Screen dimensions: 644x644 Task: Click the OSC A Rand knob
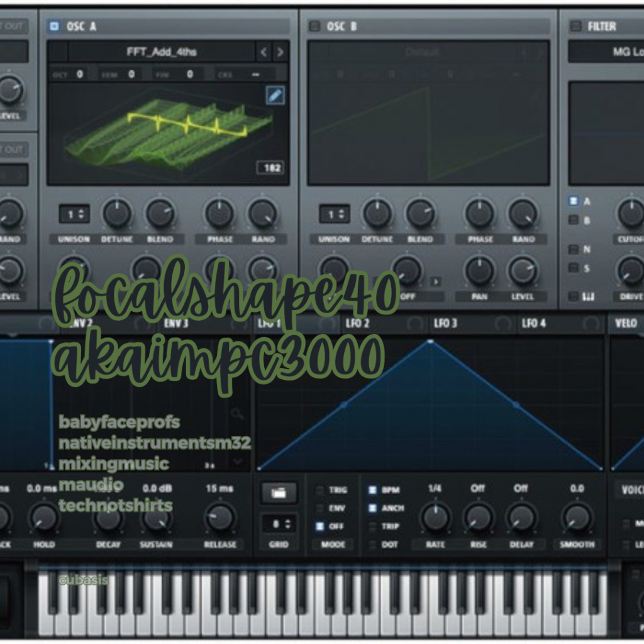point(263,214)
